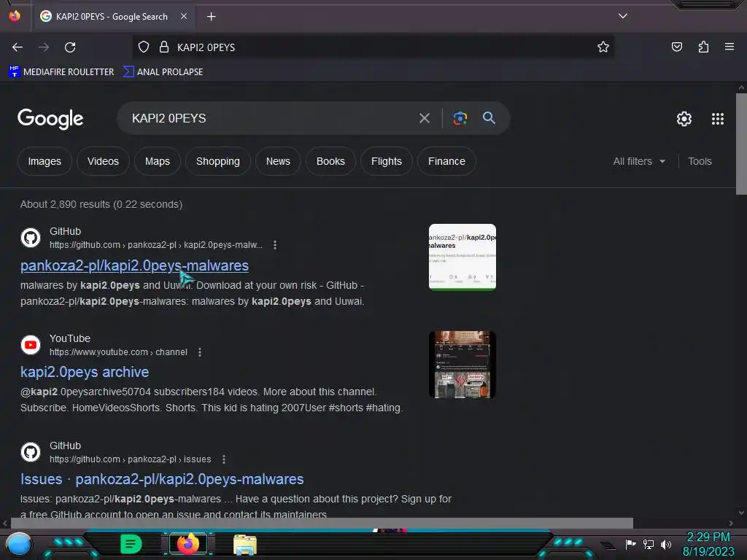Open the extensions puzzle icon
Viewport: 747px width, 560px height.
[703, 47]
